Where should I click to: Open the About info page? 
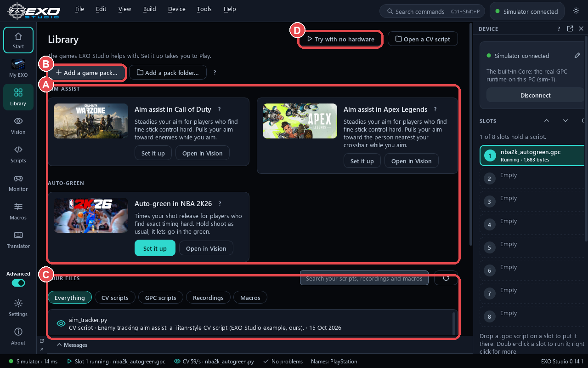click(x=18, y=336)
